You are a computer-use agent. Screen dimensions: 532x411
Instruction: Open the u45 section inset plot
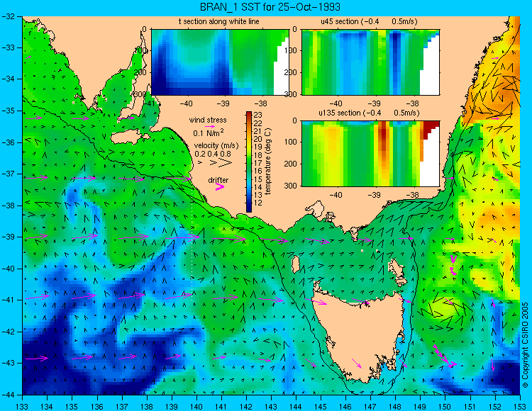tap(370, 62)
